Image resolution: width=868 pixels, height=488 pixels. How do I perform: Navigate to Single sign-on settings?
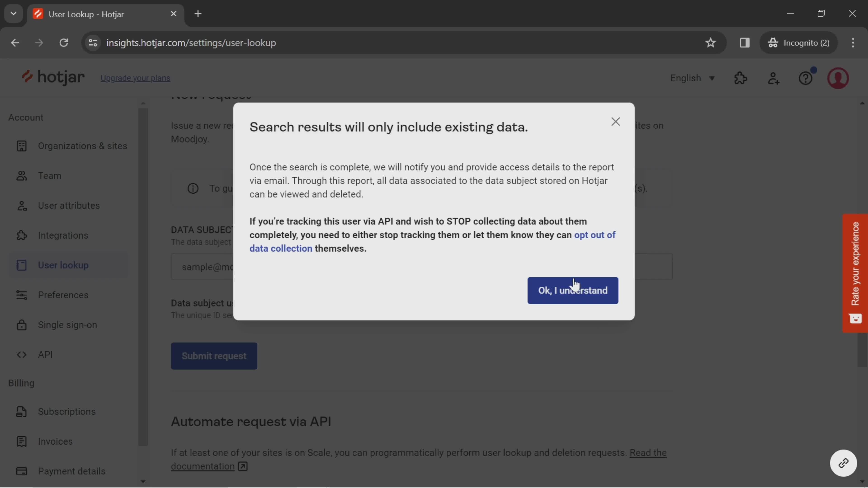67,325
